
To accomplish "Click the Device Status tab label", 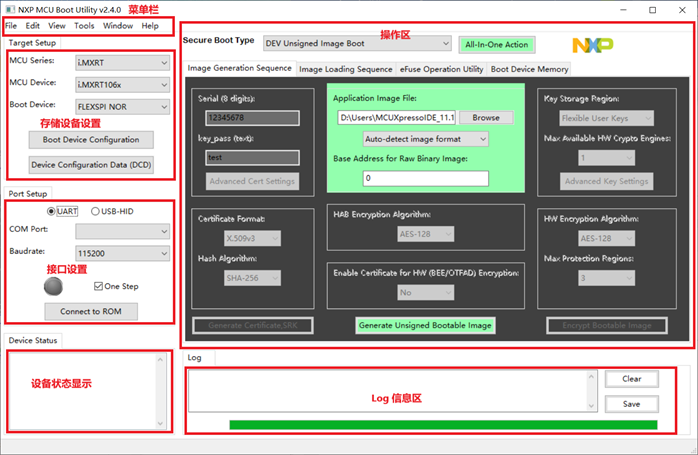I will [33, 340].
